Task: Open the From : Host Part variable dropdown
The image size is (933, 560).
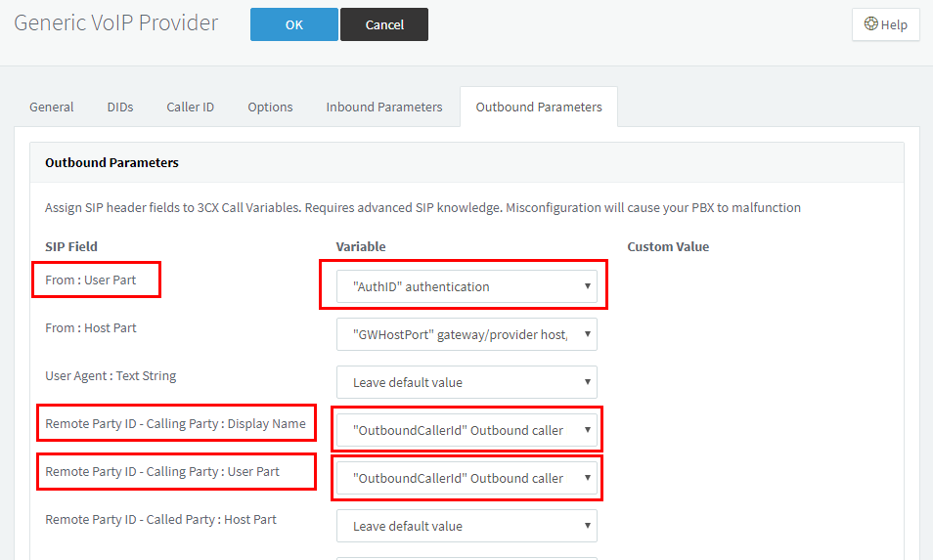Action: (x=466, y=334)
